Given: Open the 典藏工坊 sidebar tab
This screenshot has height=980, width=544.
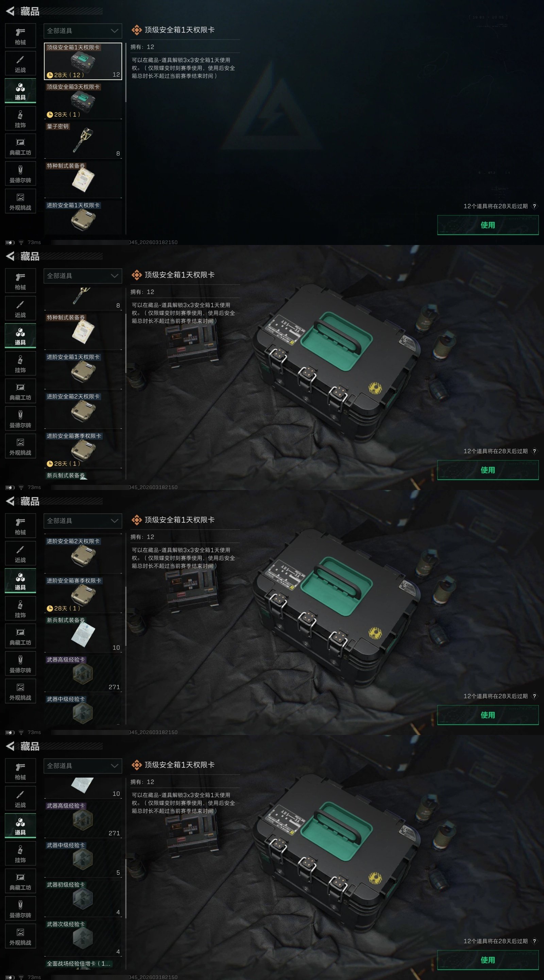Looking at the screenshot, I should pos(20,146).
